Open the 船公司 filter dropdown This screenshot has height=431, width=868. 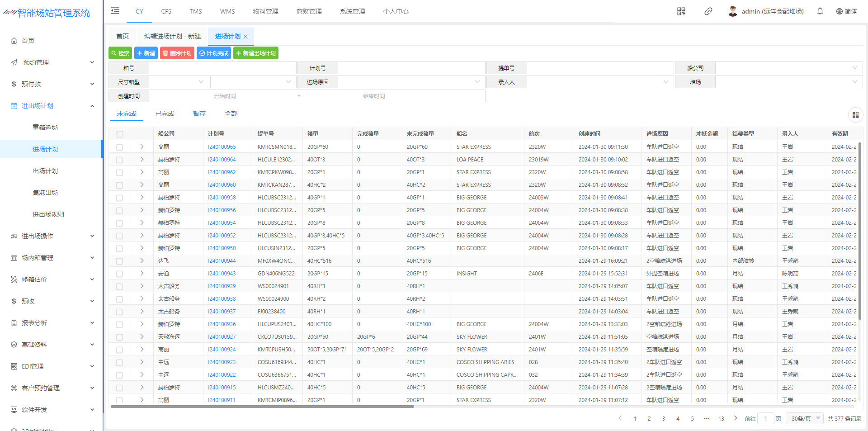tap(788, 68)
